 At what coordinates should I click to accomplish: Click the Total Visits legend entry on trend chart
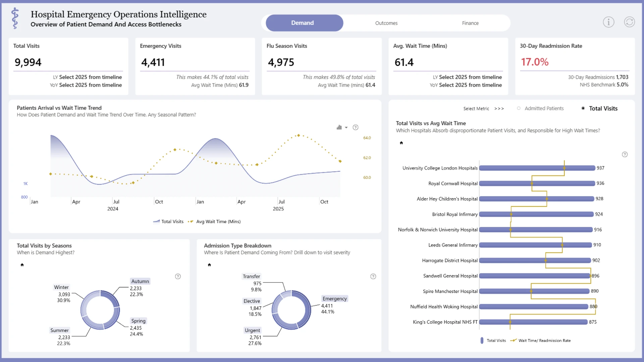[168, 222]
